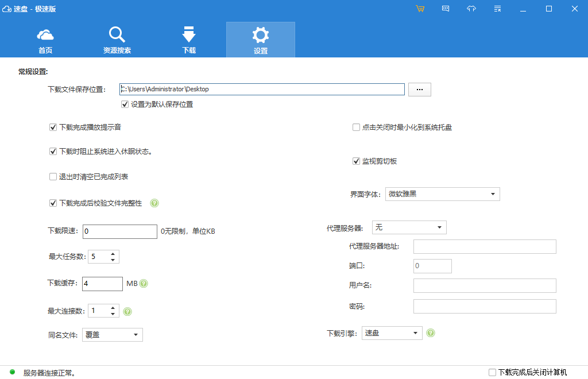This screenshot has width=588, height=379.
Task: Toggle 下载完成后校验文件完整性 checkbox
Action: coord(53,203)
